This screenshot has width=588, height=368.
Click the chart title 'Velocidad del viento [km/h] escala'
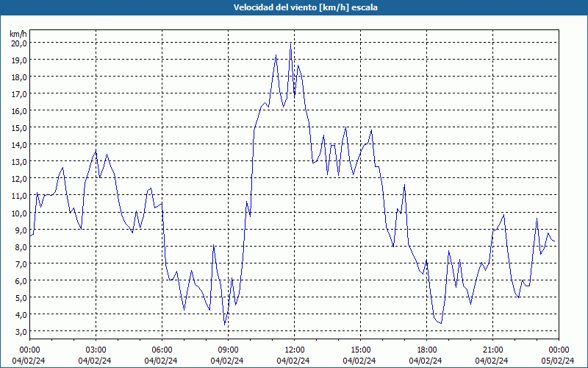pyautogui.click(x=305, y=7)
